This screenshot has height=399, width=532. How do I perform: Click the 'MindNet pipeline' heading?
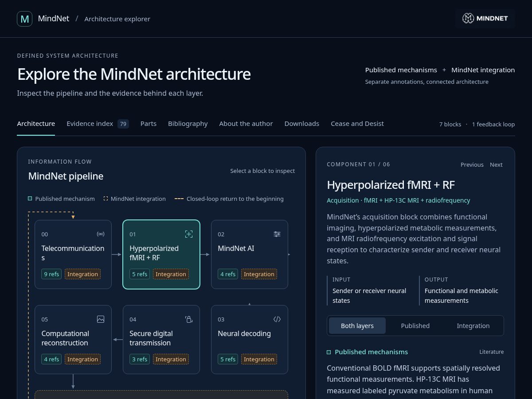(x=66, y=176)
